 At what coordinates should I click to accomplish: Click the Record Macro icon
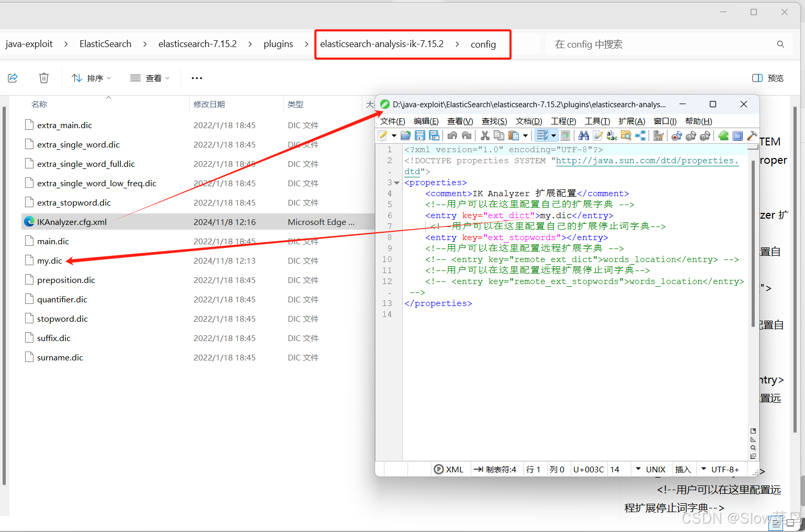pyautogui.click(x=677, y=136)
